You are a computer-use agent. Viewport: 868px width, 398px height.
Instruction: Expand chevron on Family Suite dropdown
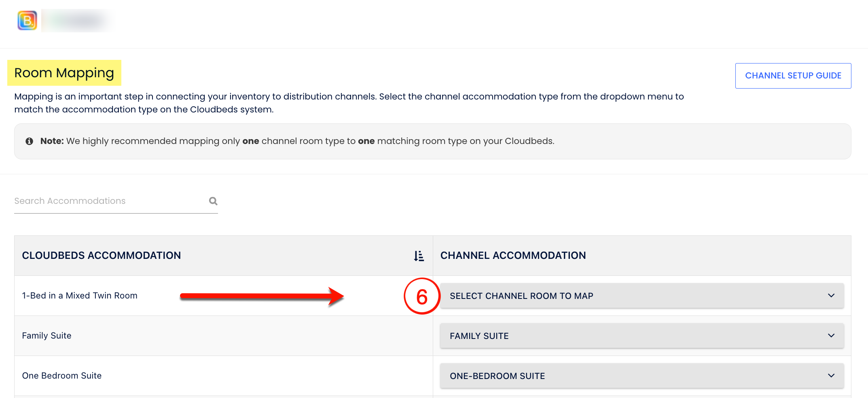tap(831, 336)
